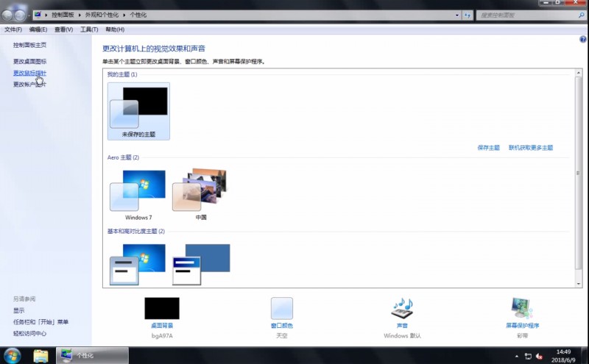Go to 控制面板主页
The height and width of the screenshot is (364, 589).
(x=29, y=45)
